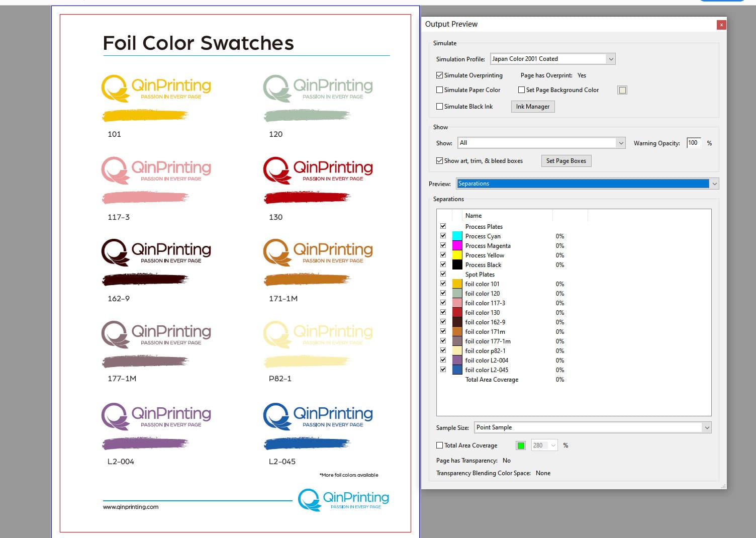The height and width of the screenshot is (538, 756).
Task: Uncheck the Process Yellow plate
Action: 443,255
